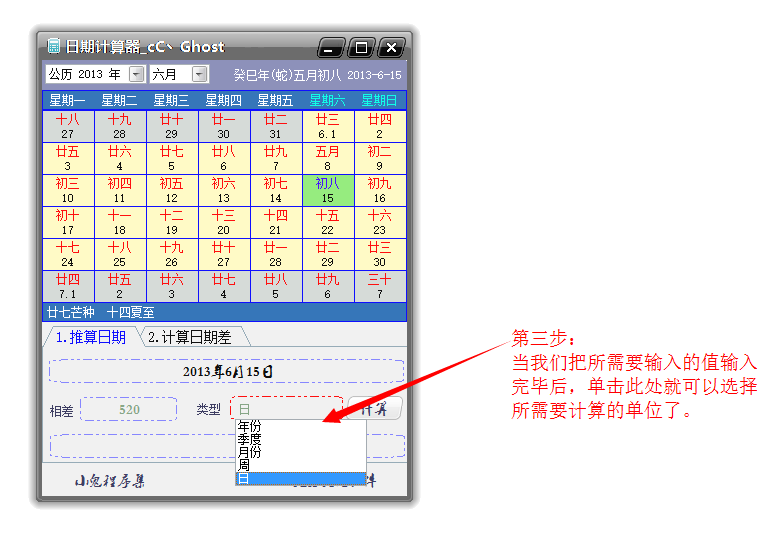Click the calculator app icon in title bar
This screenshot has width=771, height=544.
pyautogui.click(x=54, y=46)
